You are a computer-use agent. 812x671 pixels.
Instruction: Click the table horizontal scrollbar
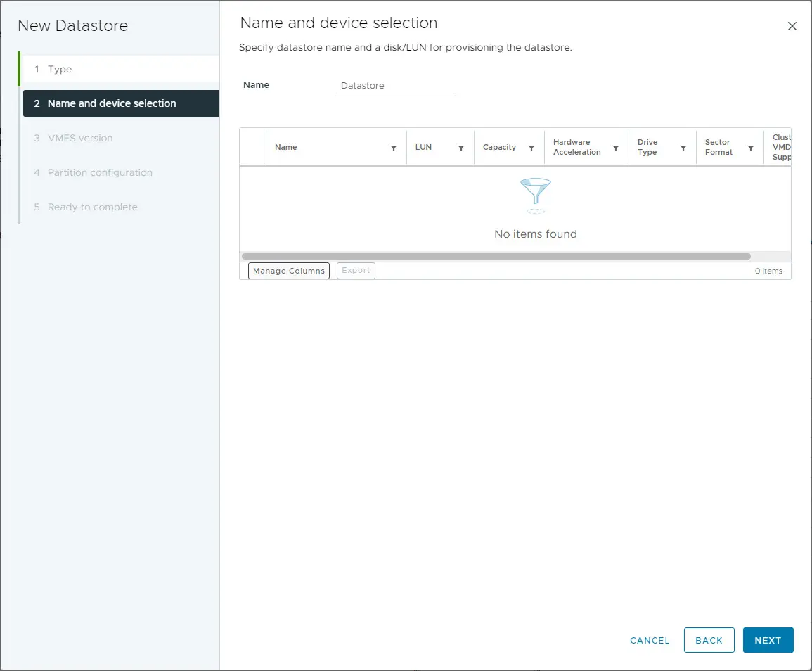(496, 257)
